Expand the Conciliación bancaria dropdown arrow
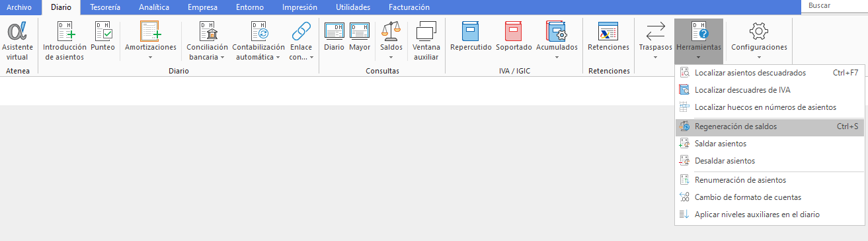868x241 pixels. coord(222,58)
